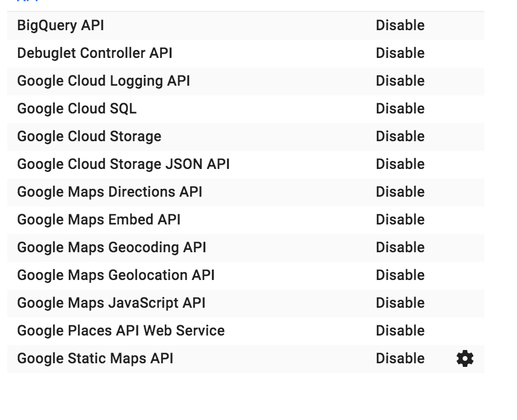Viewport: 517px width, 420px height.
Task: Disable the BigQuery API
Action: point(400,25)
